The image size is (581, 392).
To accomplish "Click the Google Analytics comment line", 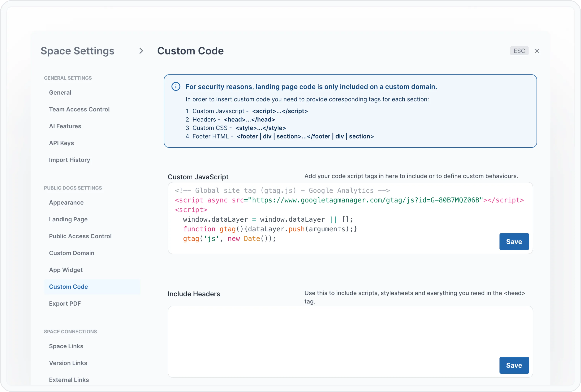I will [x=282, y=191].
